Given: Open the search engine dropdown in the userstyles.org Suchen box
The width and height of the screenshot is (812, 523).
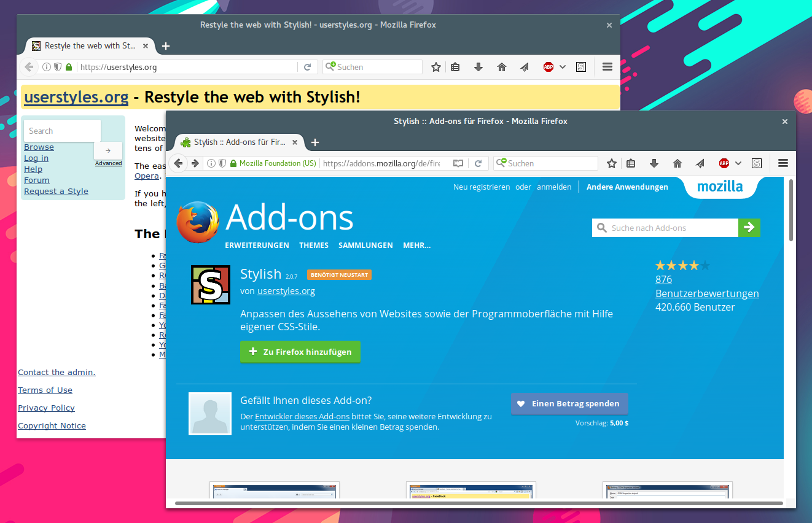Looking at the screenshot, I should (330, 66).
